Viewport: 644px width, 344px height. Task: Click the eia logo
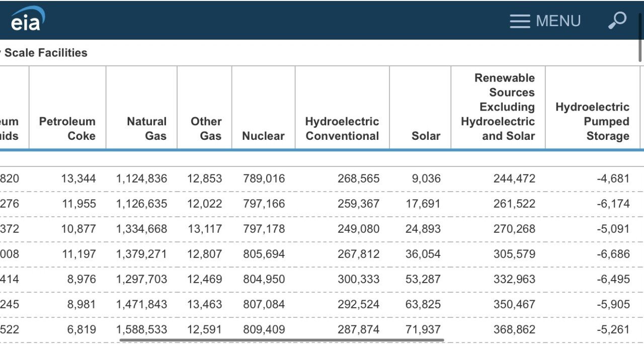[x=27, y=20]
